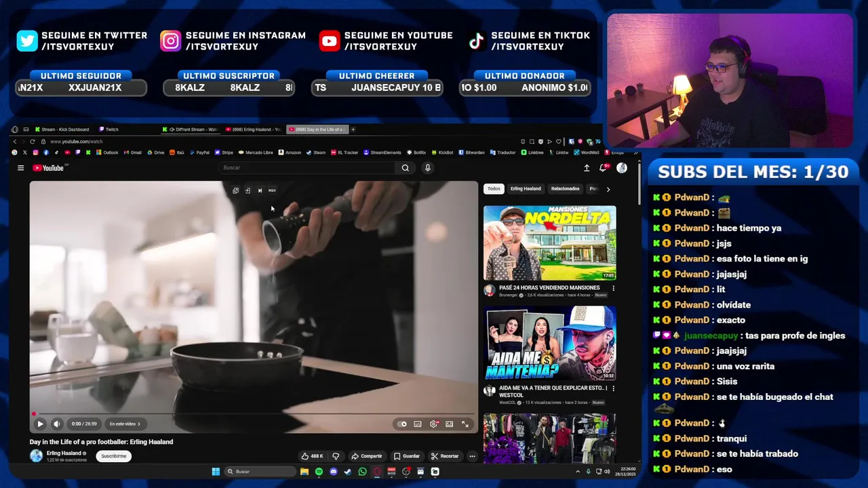Open the YouTube create/upload icon
Image resolution: width=868 pixels, height=488 pixels.
click(x=587, y=168)
